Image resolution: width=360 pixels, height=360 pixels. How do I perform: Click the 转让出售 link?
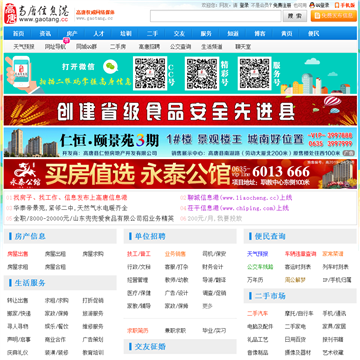pos(17,300)
